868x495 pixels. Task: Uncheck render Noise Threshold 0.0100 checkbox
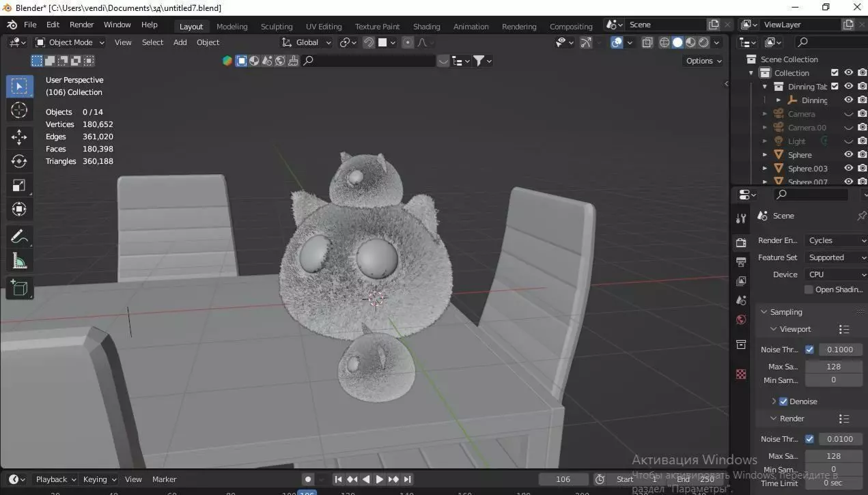(809, 439)
